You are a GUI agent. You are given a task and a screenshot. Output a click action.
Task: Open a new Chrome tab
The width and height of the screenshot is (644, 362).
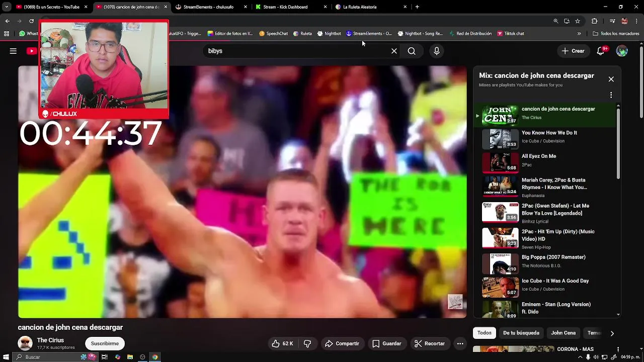coord(417,7)
